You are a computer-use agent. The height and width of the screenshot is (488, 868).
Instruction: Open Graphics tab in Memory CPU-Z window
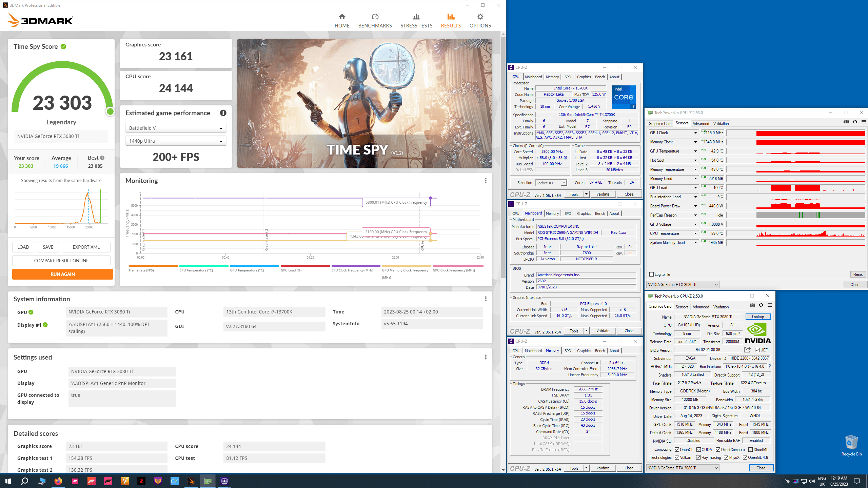[584, 351]
